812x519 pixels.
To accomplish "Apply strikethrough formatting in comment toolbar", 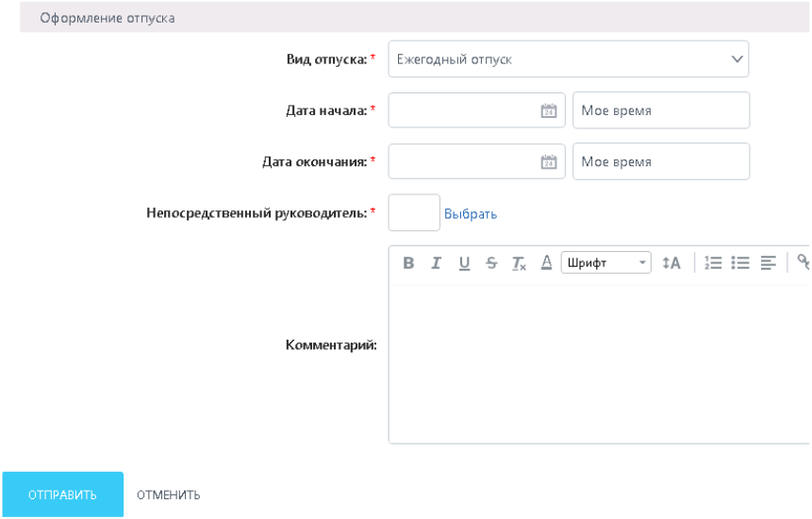I will 491,263.
